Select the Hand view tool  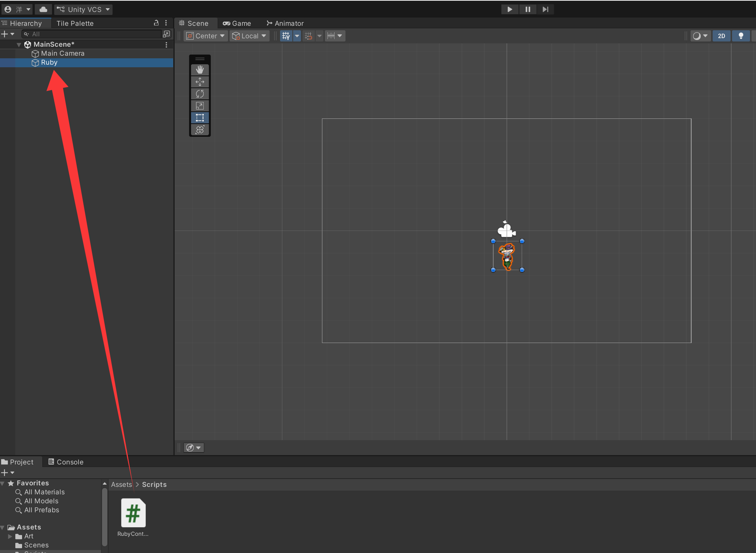(x=200, y=69)
